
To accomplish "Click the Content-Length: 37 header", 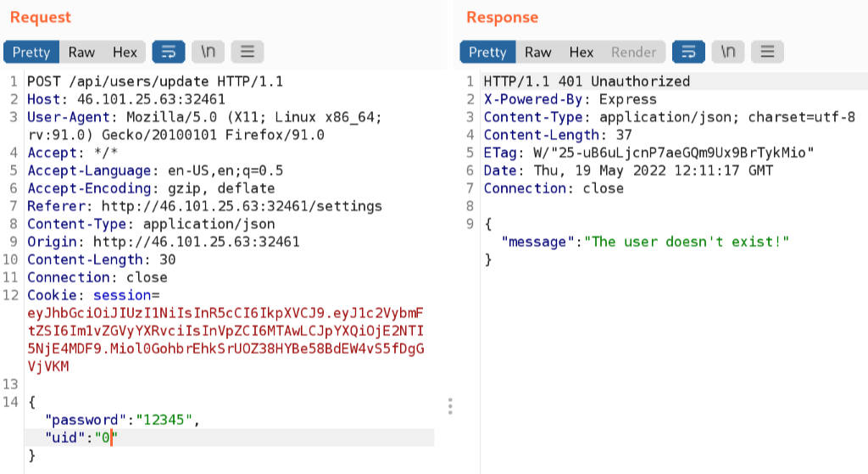I will click(x=558, y=135).
